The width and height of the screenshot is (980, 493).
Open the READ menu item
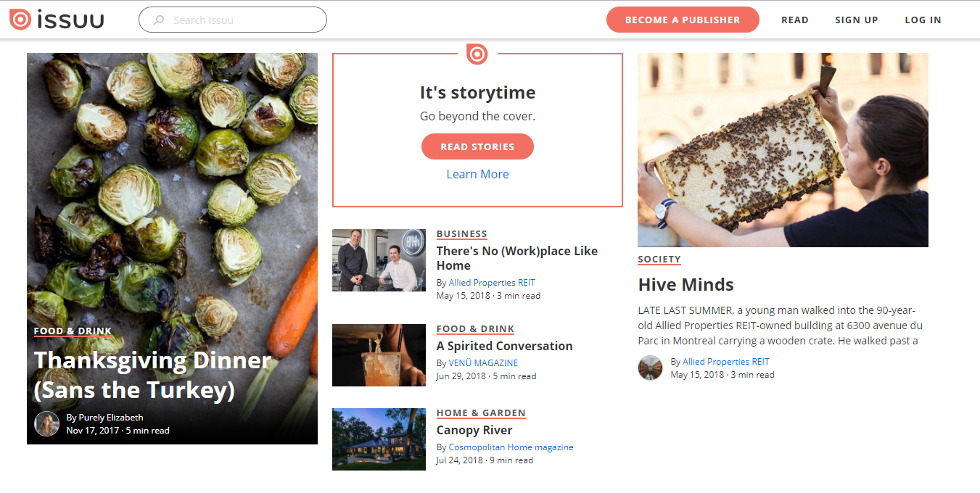795,20
